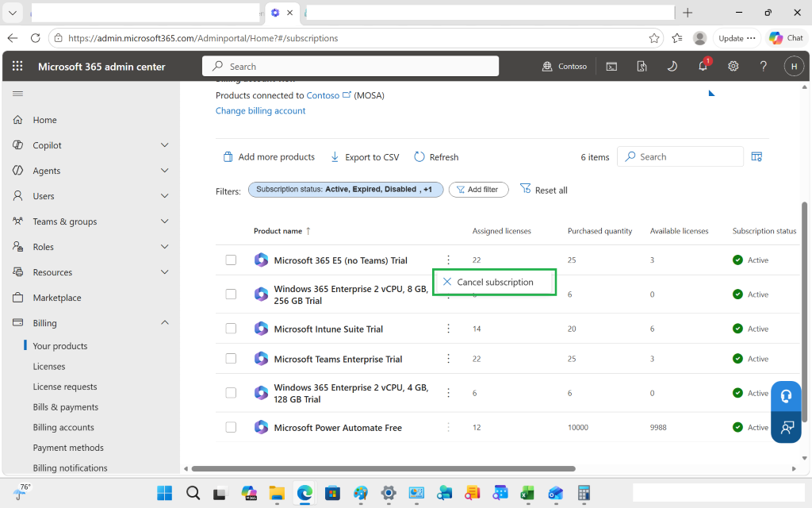The image size is (812, 508).
Task: Choose Cancel subscription from the context menu
Action: pyautogui.click(x=495, y=282)
